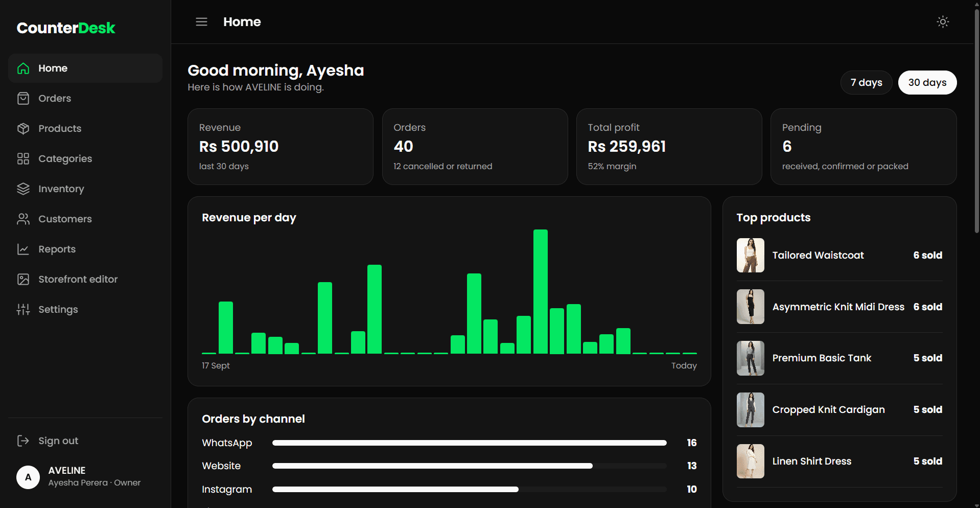The width and height of the screenshot is (980, 508).
Task: Switch theme with the sun icon
Action: click(943, 22)
